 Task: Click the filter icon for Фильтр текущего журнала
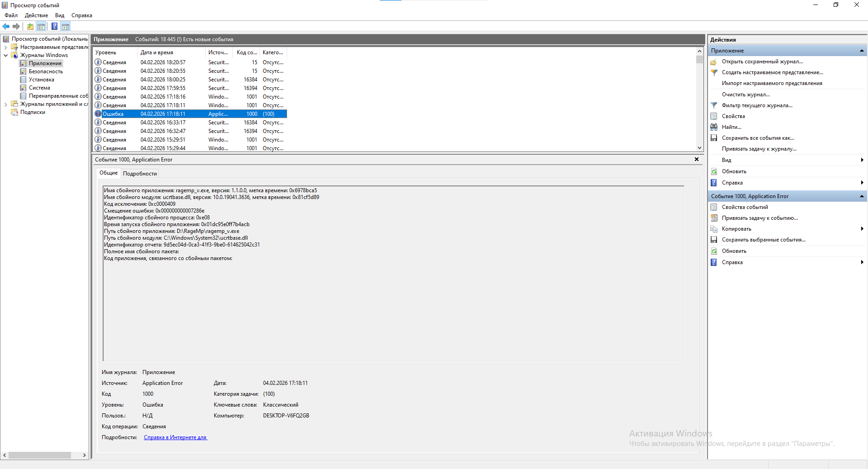714,105
